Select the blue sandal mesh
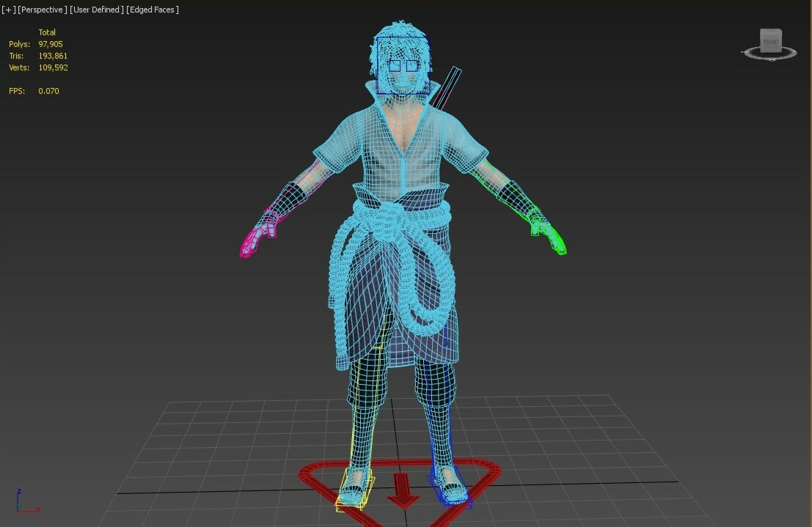Viewport: 812px width, 527px height. point(451,487)
